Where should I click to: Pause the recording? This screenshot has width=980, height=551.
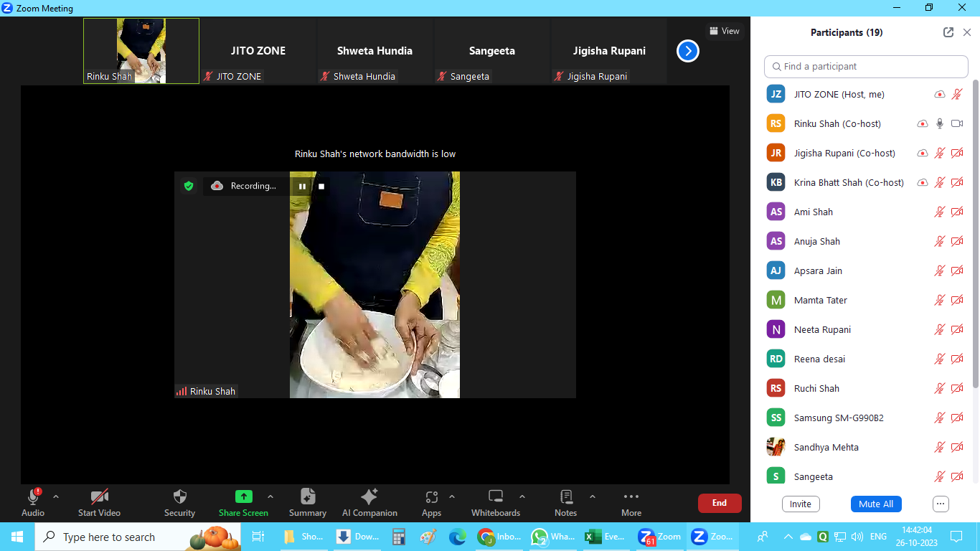[x=302, y=187]
